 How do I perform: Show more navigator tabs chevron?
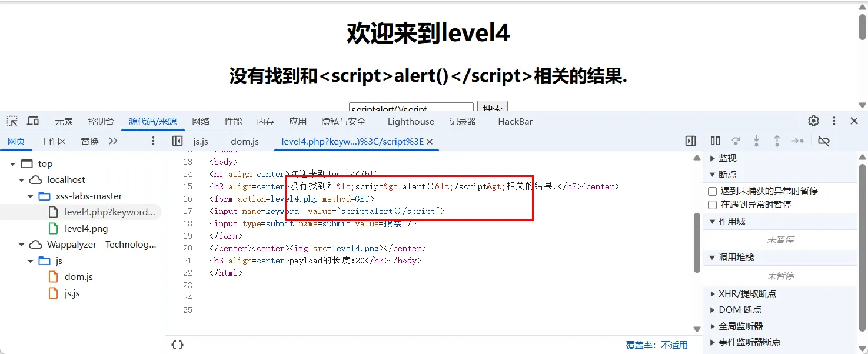point(113,141)
